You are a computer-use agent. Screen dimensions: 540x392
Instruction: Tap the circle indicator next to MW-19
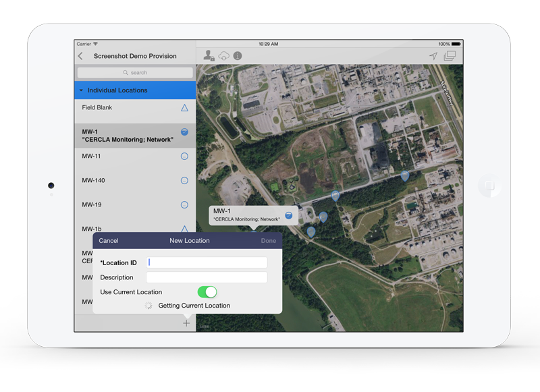184,204
